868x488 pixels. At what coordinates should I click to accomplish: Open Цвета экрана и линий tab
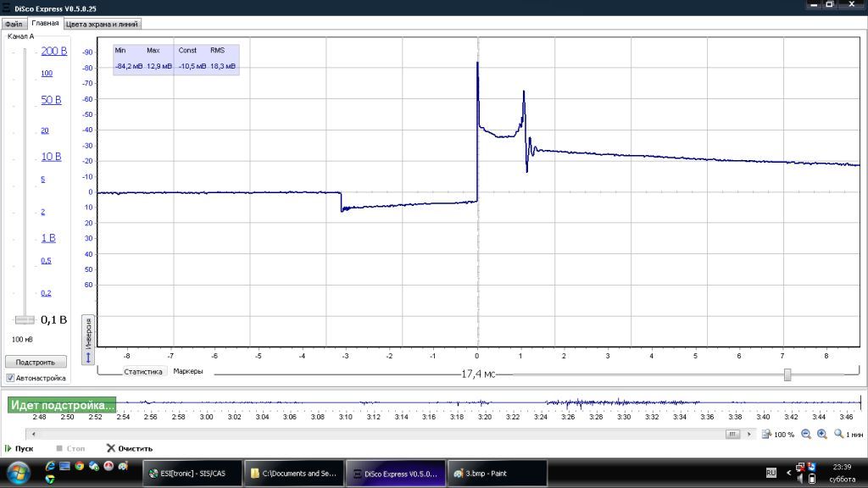pos(102,25)
